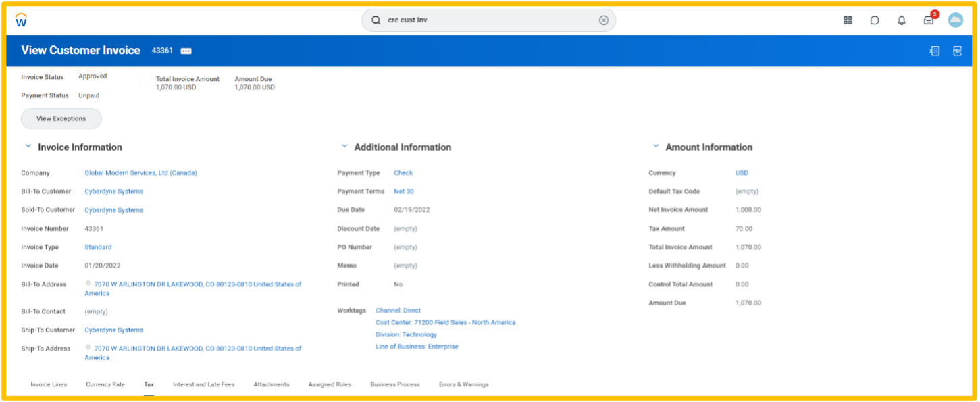Viewport: 980px width, 402px height.
Task: Click the Workday logo to go home
Action: pos(20,20)
